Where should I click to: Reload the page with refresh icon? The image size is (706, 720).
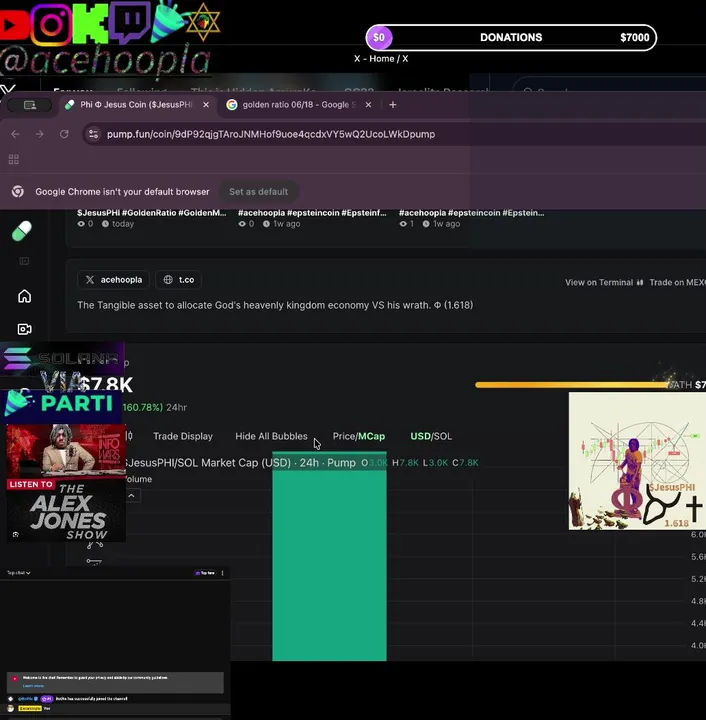pos(64,134)
